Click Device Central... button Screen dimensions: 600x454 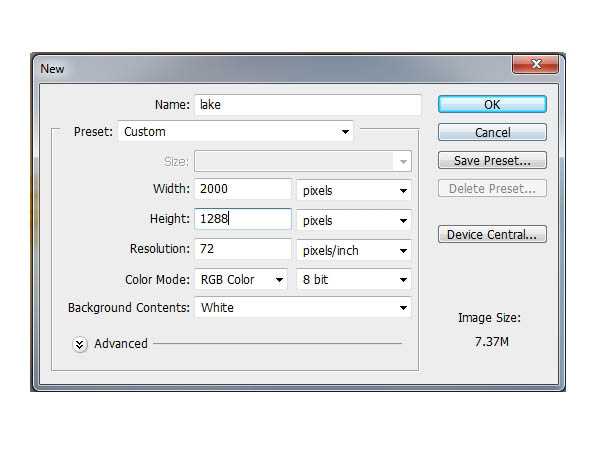492,234
